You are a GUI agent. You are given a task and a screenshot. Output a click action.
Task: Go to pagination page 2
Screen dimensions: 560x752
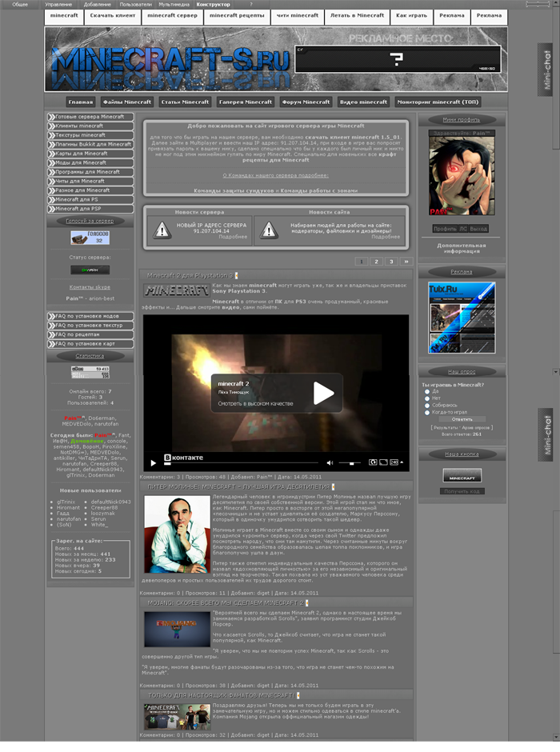coord(376,262)
